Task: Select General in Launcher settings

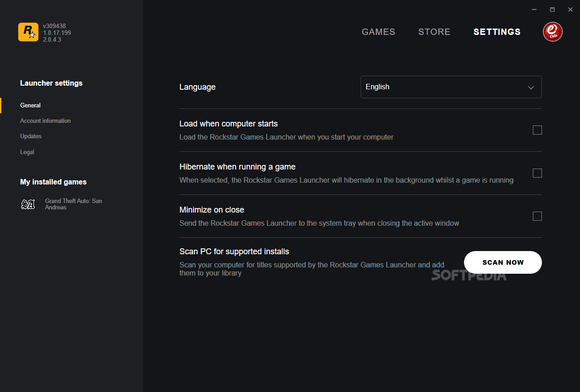Action: coord(30,105)
